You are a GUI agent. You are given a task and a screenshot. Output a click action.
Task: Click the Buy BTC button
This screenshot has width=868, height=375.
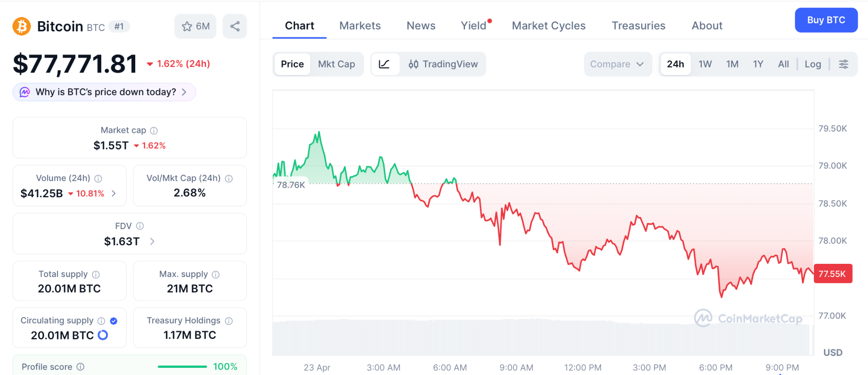click(826, 20)
